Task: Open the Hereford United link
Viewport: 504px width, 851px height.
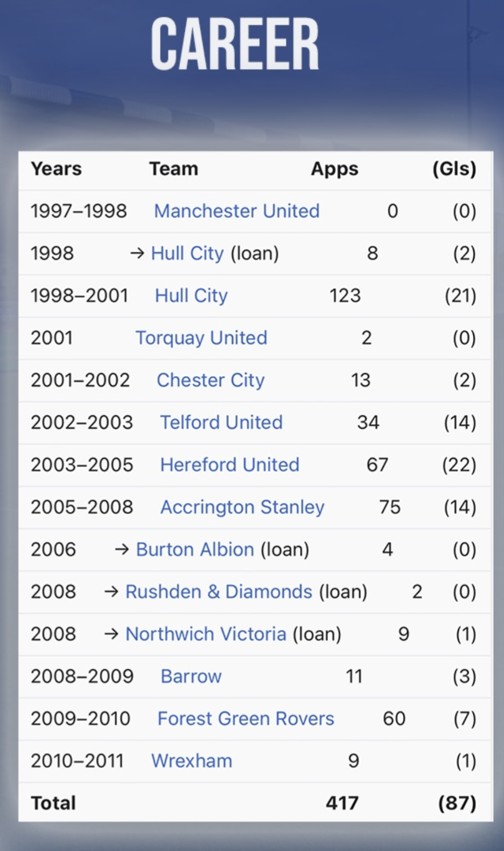Action: (x=230, y=465)
